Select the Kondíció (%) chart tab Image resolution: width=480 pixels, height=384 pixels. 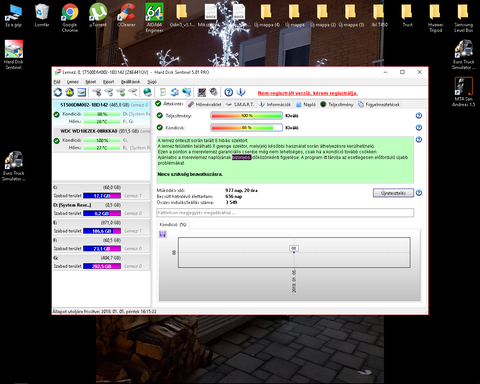coord(173,225)
